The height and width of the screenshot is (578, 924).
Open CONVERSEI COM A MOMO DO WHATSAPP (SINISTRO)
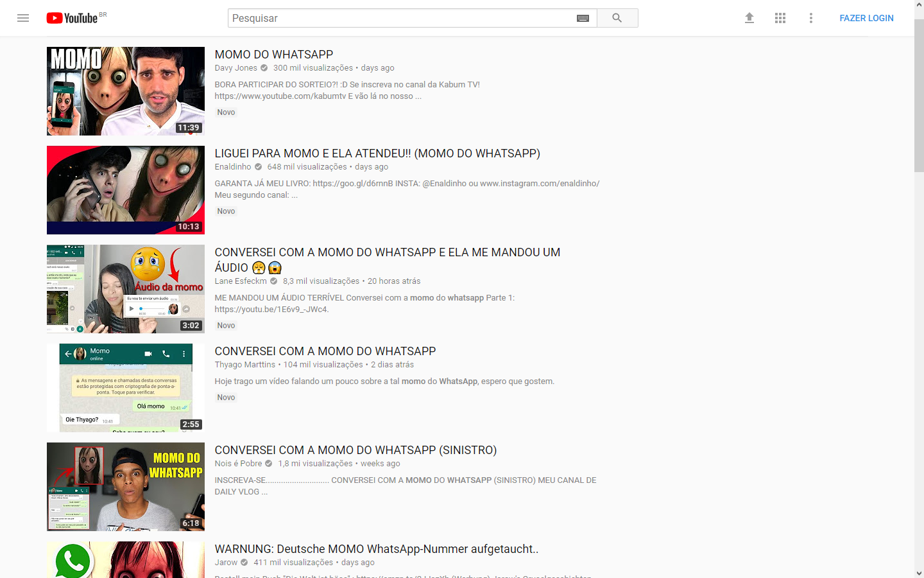(x=355, y=450)
